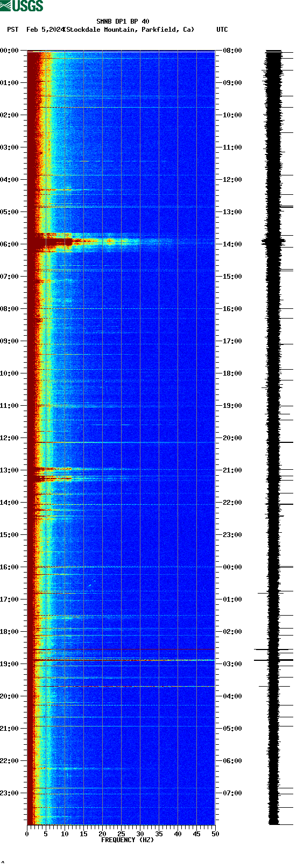Click the 10:00 PST time label
The image size is (297, 868).
point(10,373)
